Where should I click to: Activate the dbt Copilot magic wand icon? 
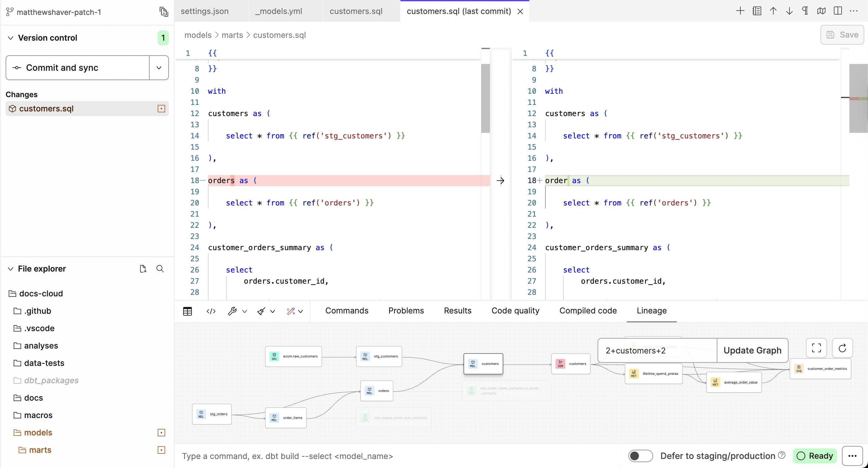tap(291, 311)
